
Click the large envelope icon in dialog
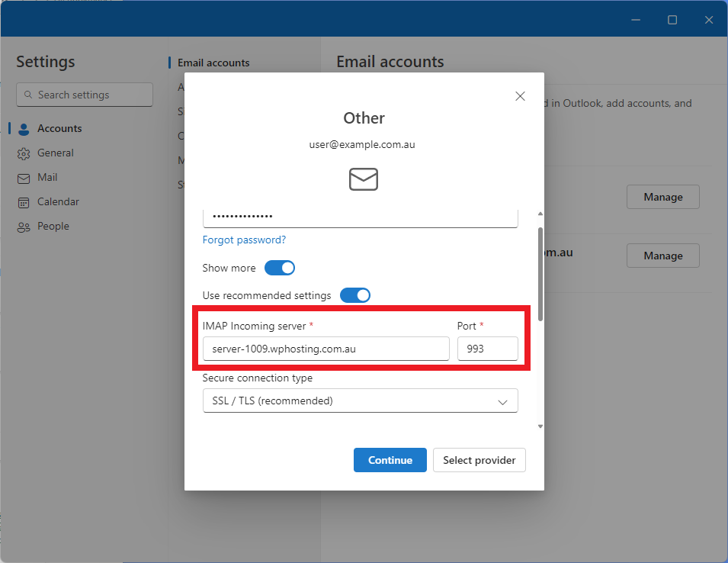point(364,179)
